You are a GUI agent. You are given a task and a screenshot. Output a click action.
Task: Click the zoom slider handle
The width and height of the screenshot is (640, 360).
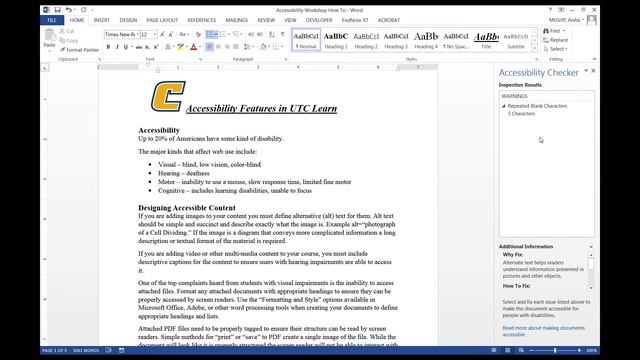point(555,350)
